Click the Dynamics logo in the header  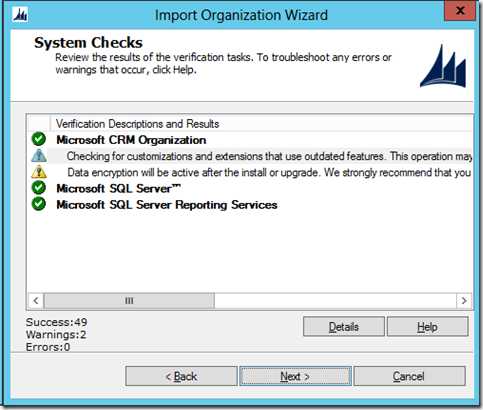click(x=443, y=66)
